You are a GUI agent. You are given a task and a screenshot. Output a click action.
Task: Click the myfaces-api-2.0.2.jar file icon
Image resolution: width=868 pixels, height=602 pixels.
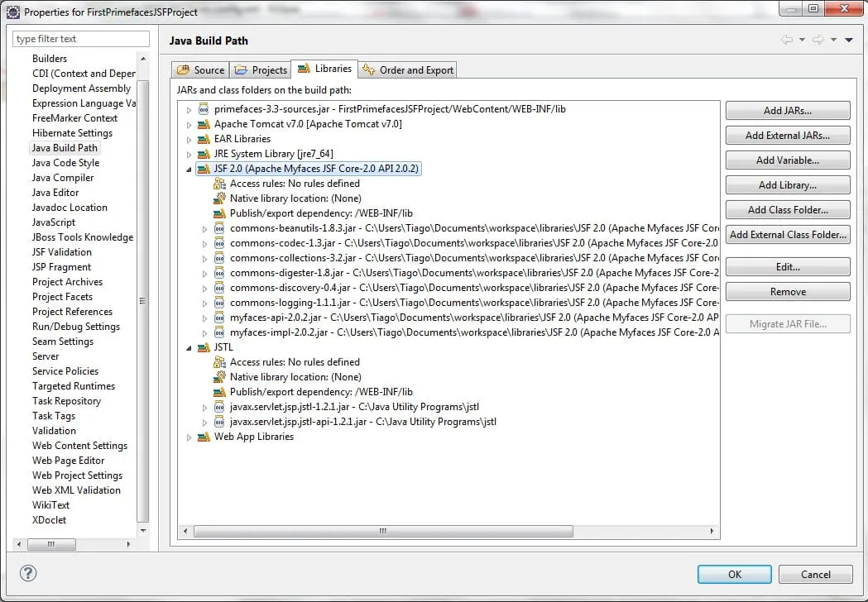click(219, 318)
